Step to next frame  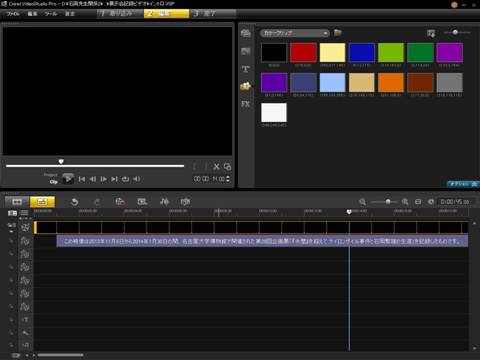pos(104,179)
